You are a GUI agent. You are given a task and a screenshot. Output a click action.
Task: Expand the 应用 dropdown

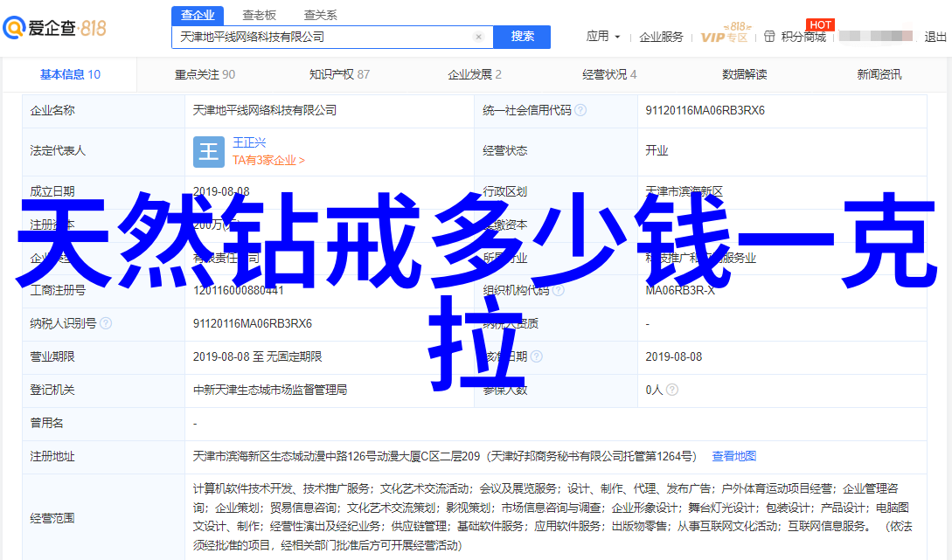click(603, 37)
